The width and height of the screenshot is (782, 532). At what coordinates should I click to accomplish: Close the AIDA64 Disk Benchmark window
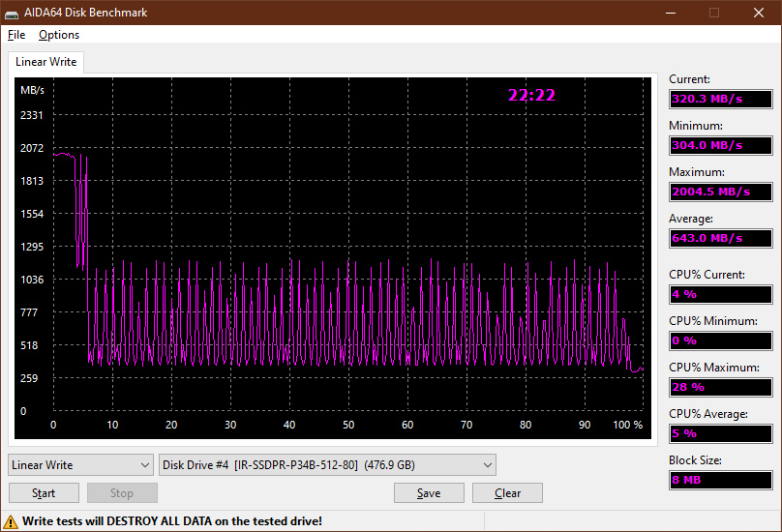[x=759, y=13]
